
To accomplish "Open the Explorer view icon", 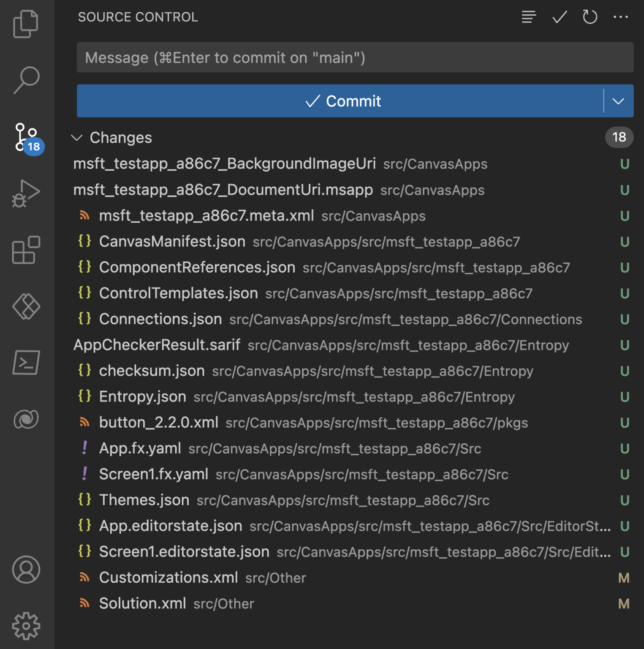I will (25, 23).
